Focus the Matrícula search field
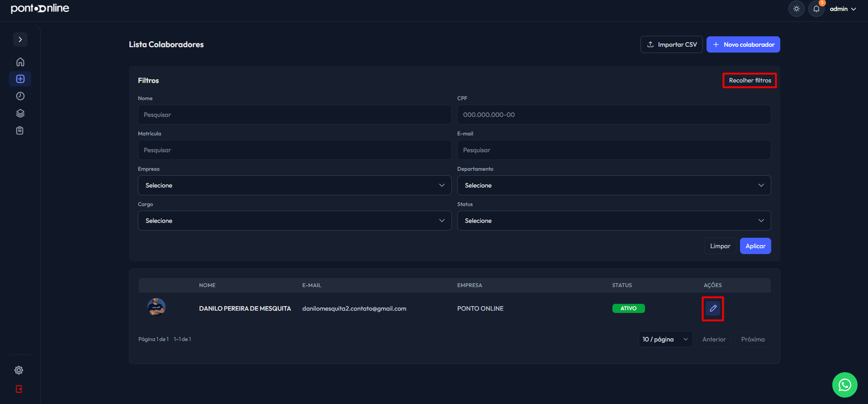Viewport: 868px width, 404px height. point(295,150)
